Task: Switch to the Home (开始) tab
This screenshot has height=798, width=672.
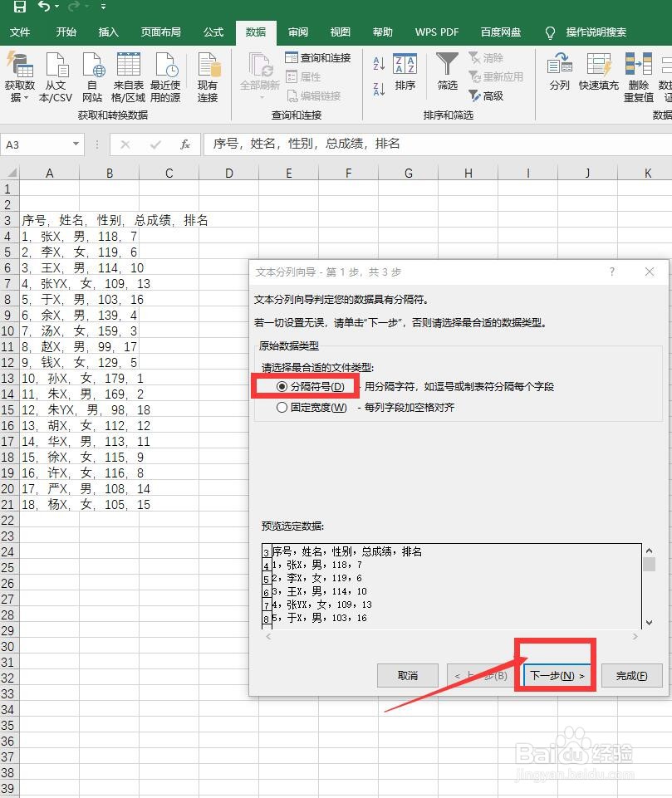Action: tap(66, 32)
